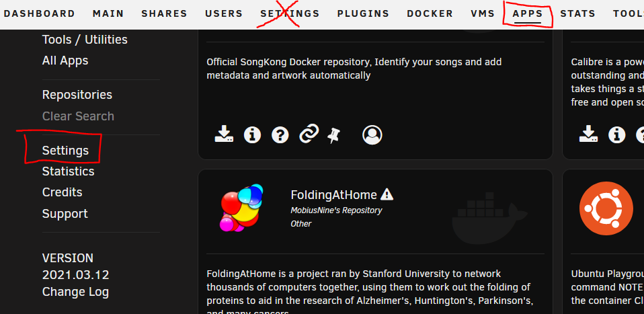The width and height of the screenshot is (644, 314).
Task: Click the Ubuntu Playground logo
Action: pyautogui.click(x=606, y=208)
